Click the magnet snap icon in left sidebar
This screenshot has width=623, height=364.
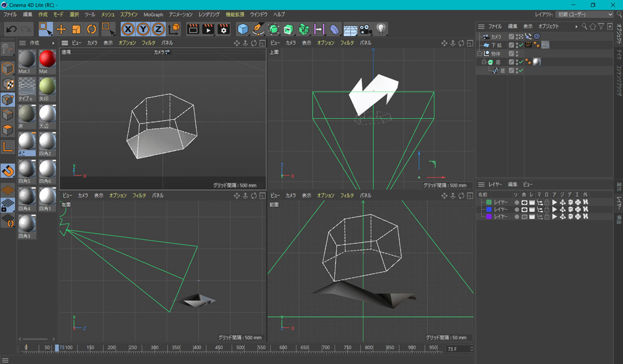[8, 171]
